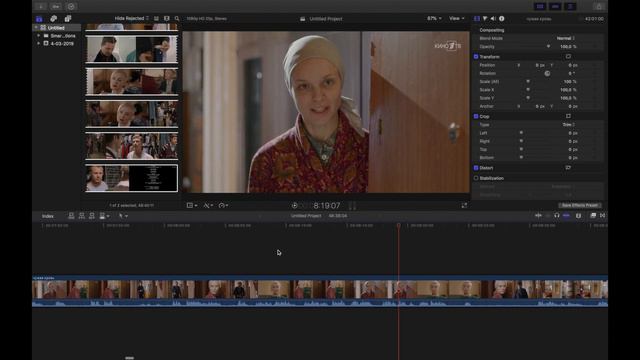Enable or disable the Crop checkbox
This screenshot has height=360, width=640.
click(476, 116)
